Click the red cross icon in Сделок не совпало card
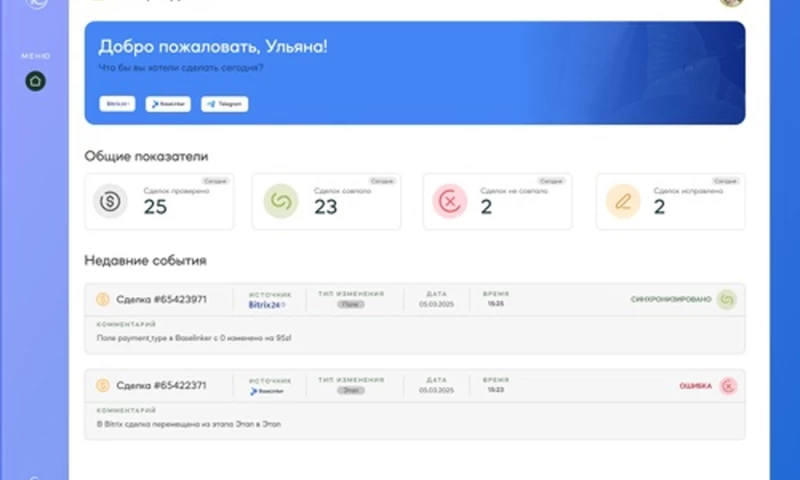 [449, 201]
